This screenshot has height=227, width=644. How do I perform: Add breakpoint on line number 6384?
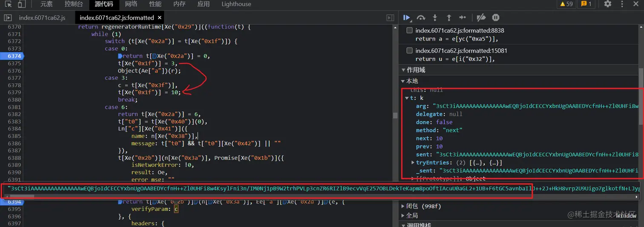click(x=14, y=128)
